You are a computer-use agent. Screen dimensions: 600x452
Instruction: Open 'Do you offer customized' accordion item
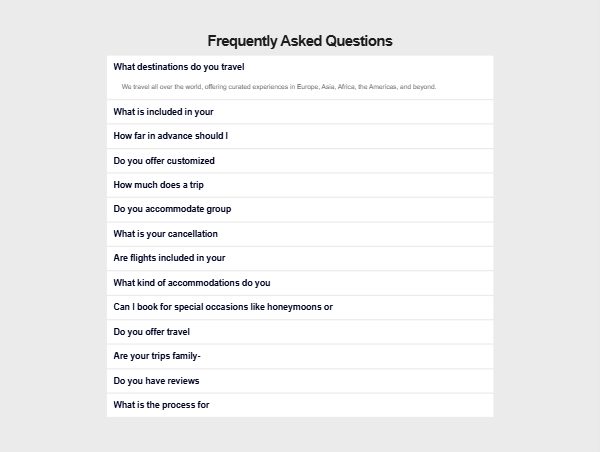click(300, 161)
